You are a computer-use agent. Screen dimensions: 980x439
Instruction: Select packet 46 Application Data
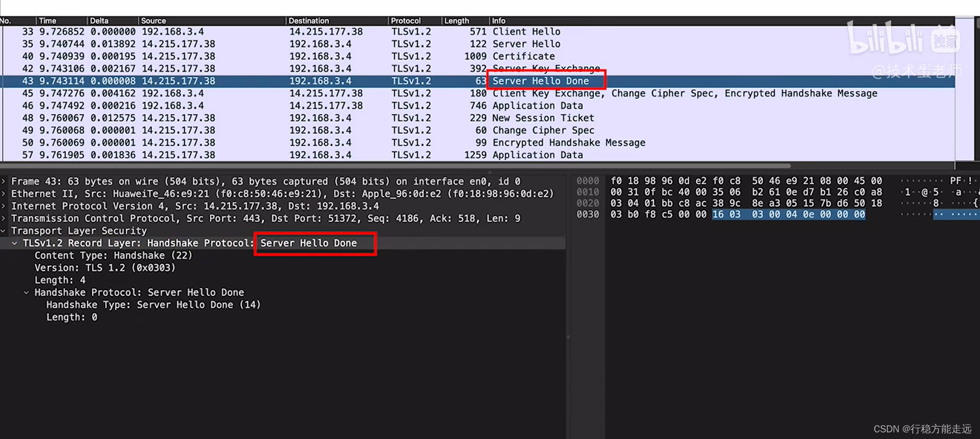click(x=478, y=106)
